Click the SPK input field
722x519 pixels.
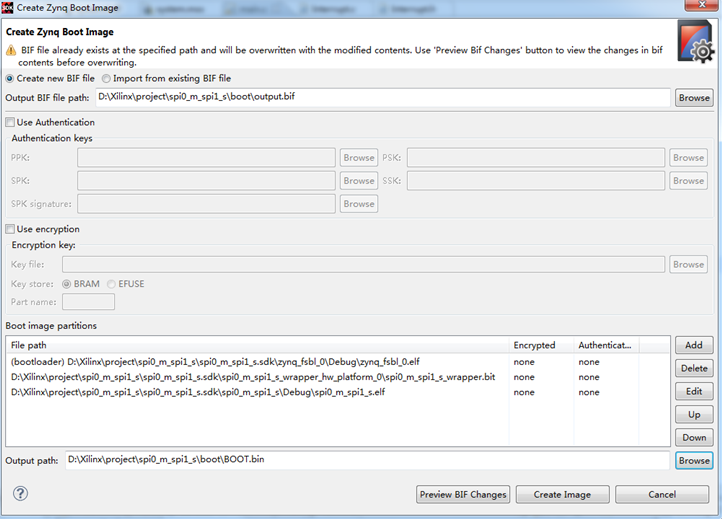[206, 181]
